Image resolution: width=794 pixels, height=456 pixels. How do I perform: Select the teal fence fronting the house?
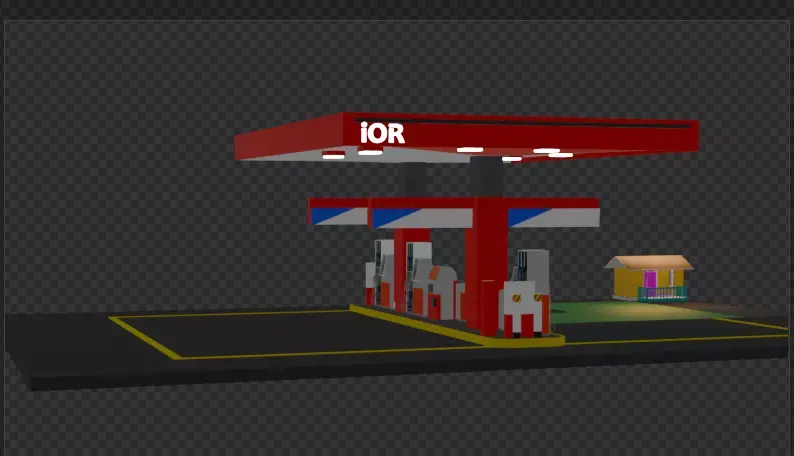point(662,294)
